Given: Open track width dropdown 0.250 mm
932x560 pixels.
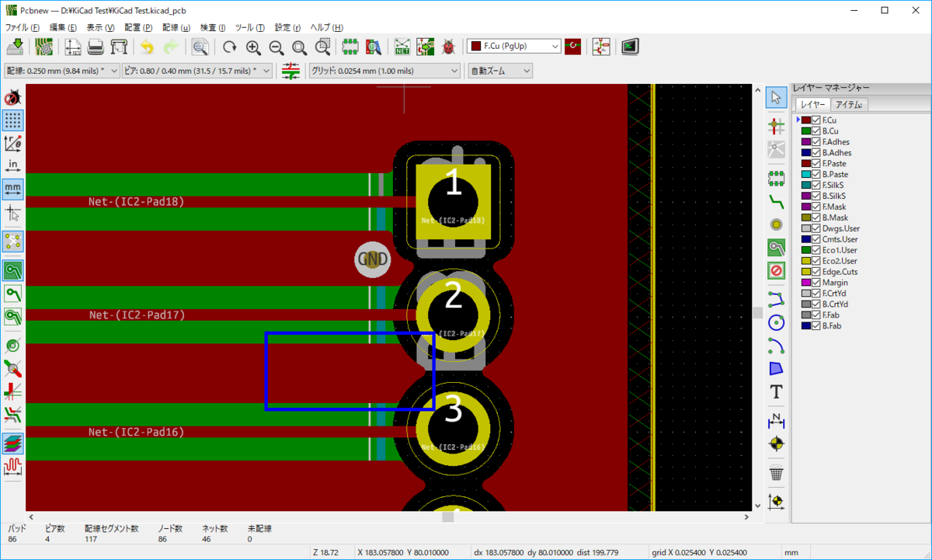Looking at the screenshot, I should [62, 71].
